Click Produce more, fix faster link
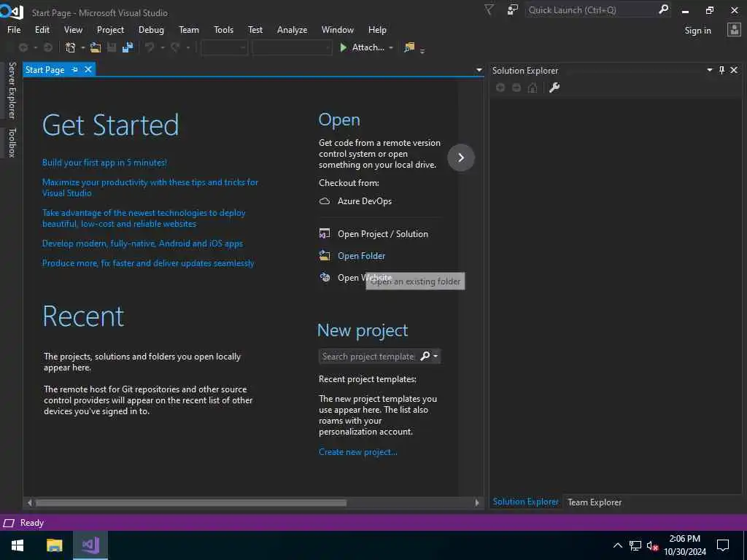This screenshot has height=560, width=747. tap(148, 262)
